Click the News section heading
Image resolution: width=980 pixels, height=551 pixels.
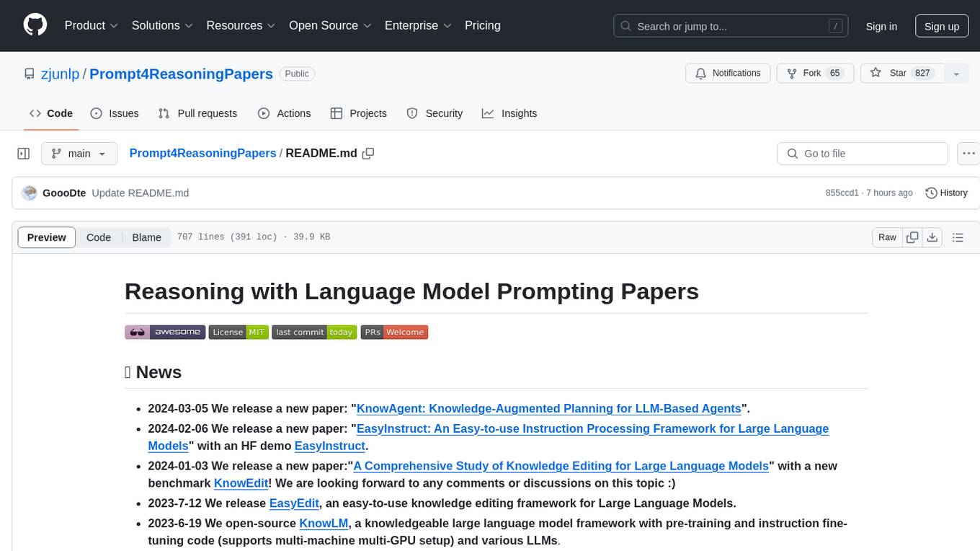click(153, 372)
